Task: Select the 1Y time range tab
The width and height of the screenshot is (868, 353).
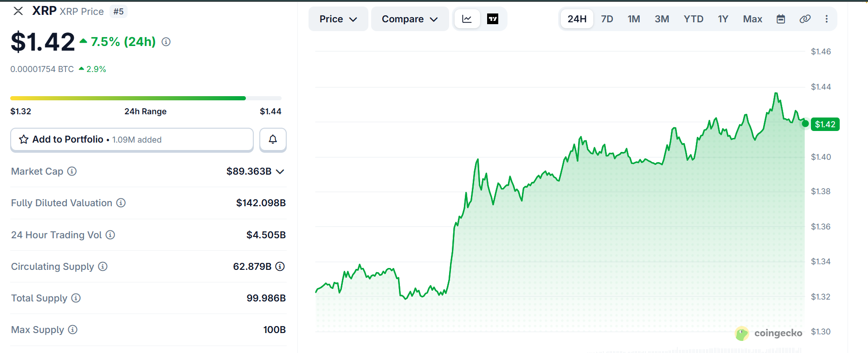Action: [x=723, y=19]
